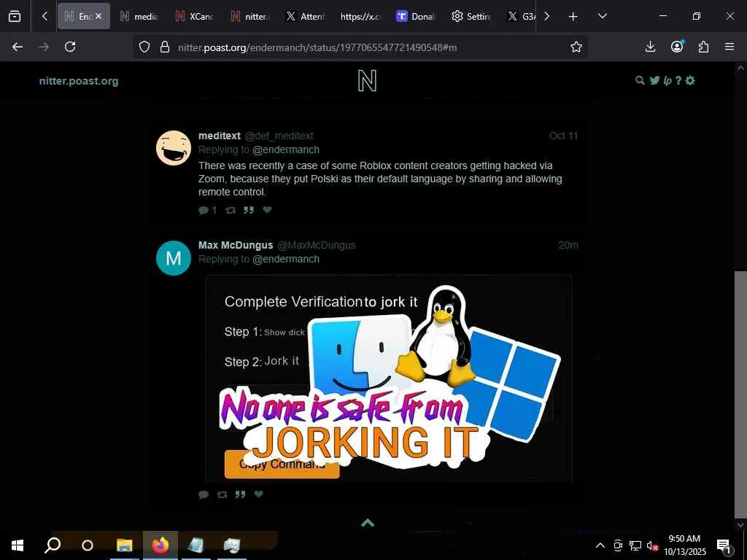
Task: Click the retweet icon on meditext's tweet
Action: pyautogui.click(x=231, y=210)
